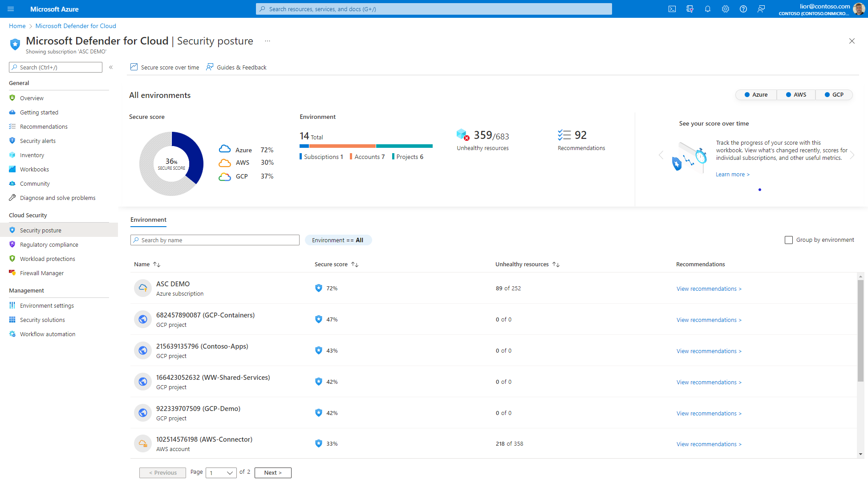Collapse the left sidebar with the double chevron
The image size is (868, 484).
111,67
